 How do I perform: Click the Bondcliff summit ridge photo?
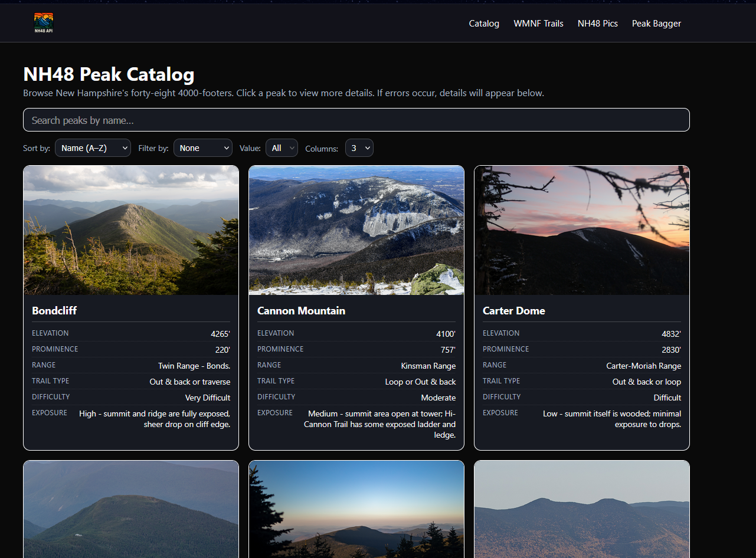(x=130, y=229)
